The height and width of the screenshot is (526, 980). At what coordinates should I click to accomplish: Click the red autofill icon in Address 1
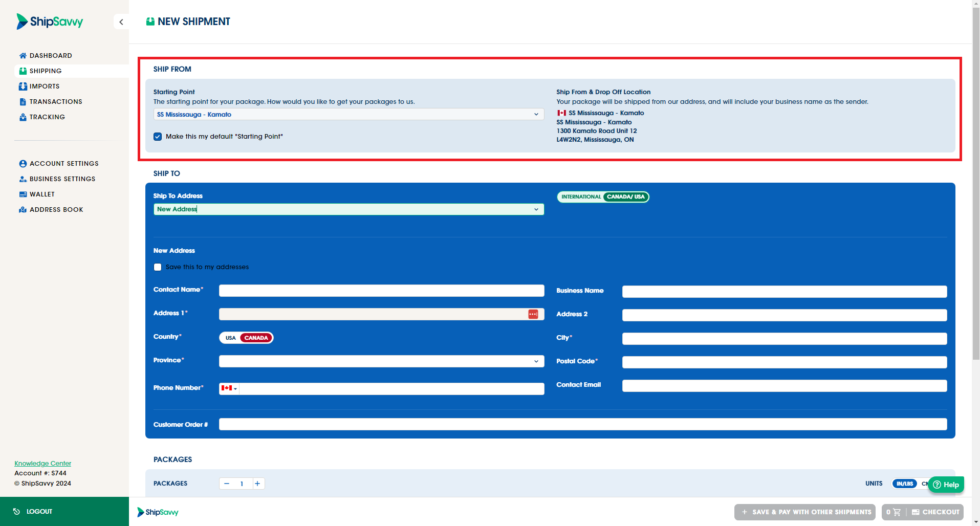(533, 314)
